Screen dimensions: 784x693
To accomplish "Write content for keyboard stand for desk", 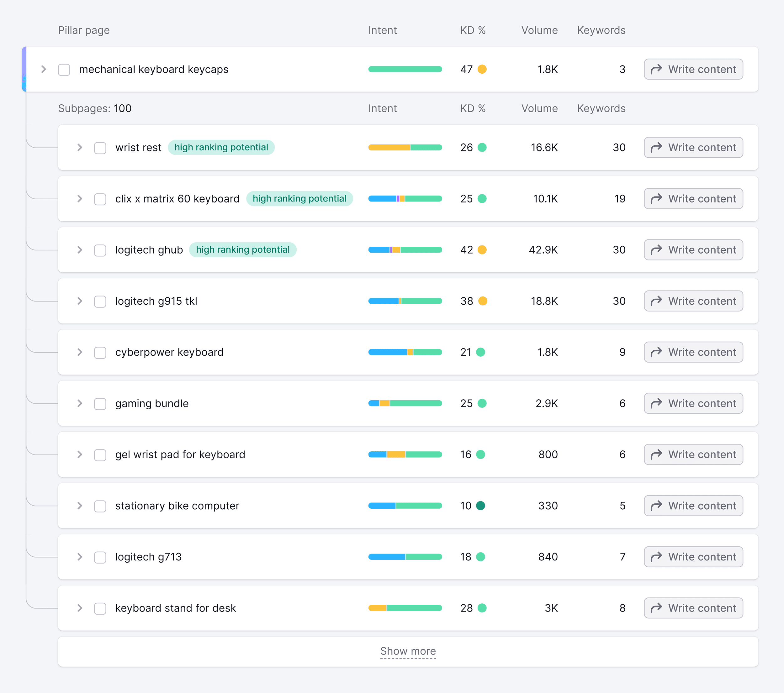I will click(693, 608).
